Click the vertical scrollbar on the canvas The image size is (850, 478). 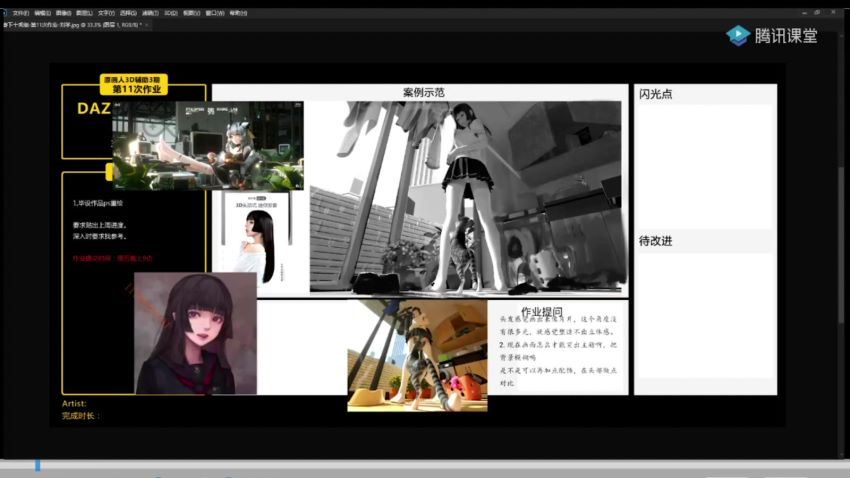tap(840, 244)
